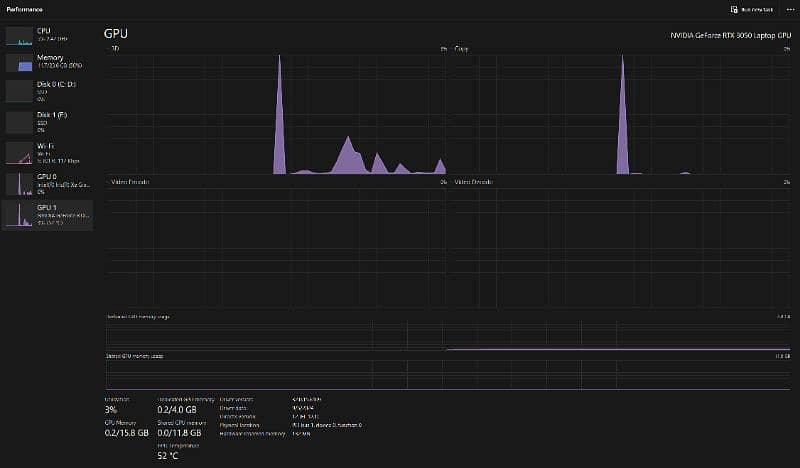Select the Disk 0 (C: D:) thumbnail

20,91
